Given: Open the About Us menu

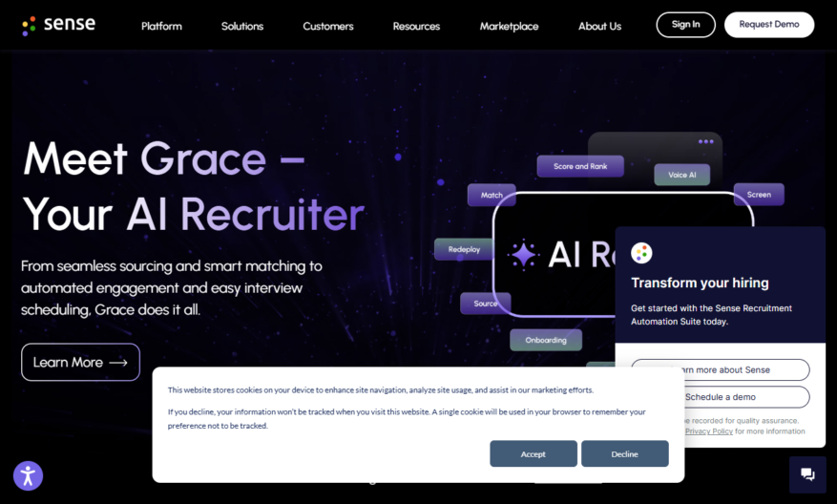Looking at the screenshot, I should coord(600,26).
